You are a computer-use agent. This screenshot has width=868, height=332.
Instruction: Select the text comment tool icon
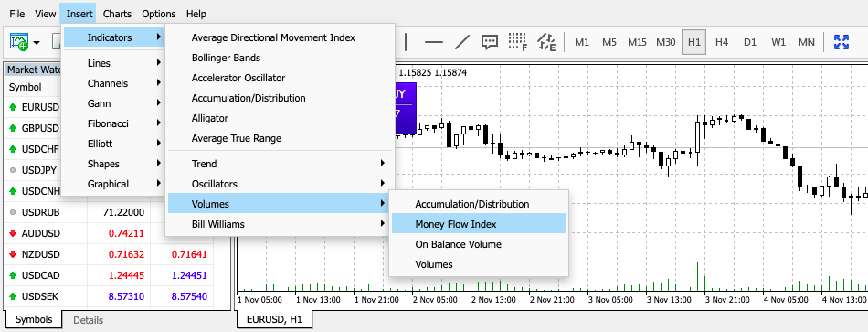click(490, 42)
